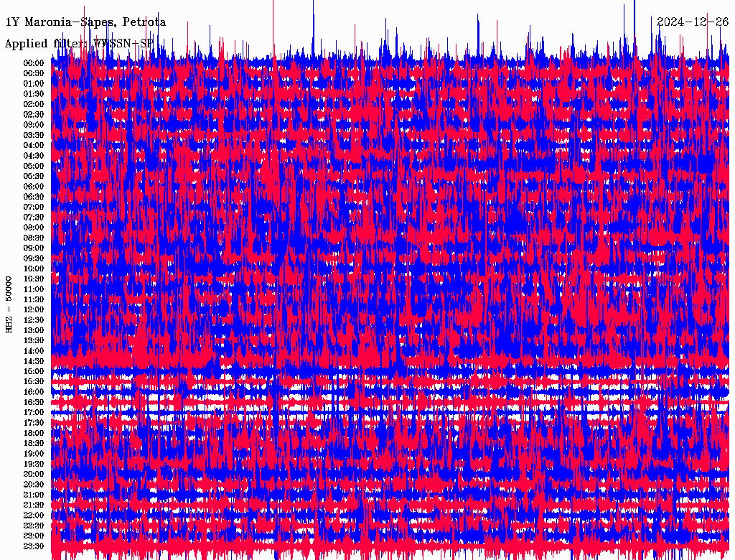This screenshot has height=560, width=735.
Task: Select the 20:30 time label
Action: tap(34, 485)
